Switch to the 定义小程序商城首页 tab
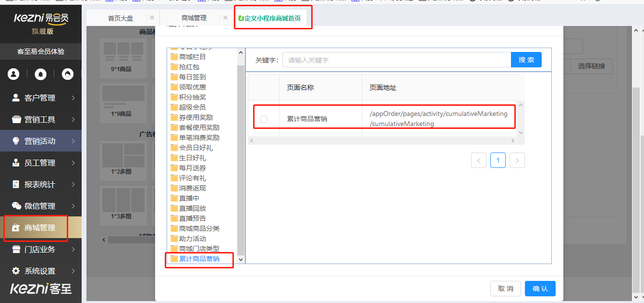 [270, 18]
